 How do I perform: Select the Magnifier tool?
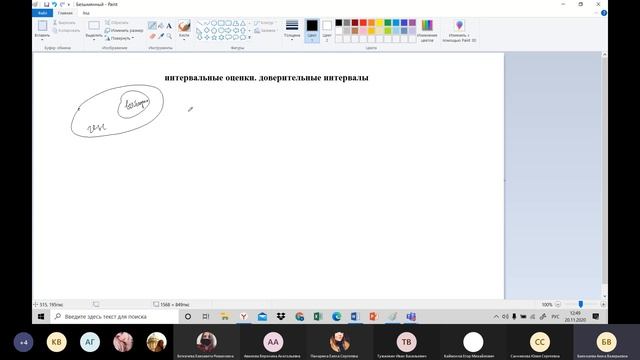click(x=169, y=36)
